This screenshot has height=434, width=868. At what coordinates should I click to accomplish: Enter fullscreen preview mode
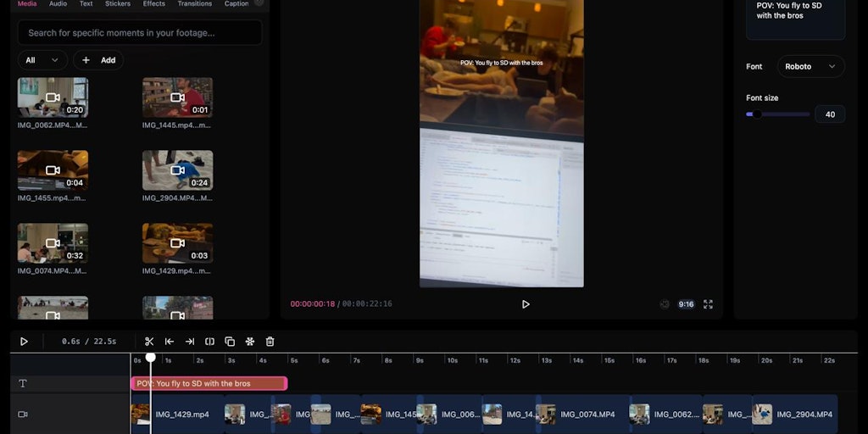click(708, 304)
